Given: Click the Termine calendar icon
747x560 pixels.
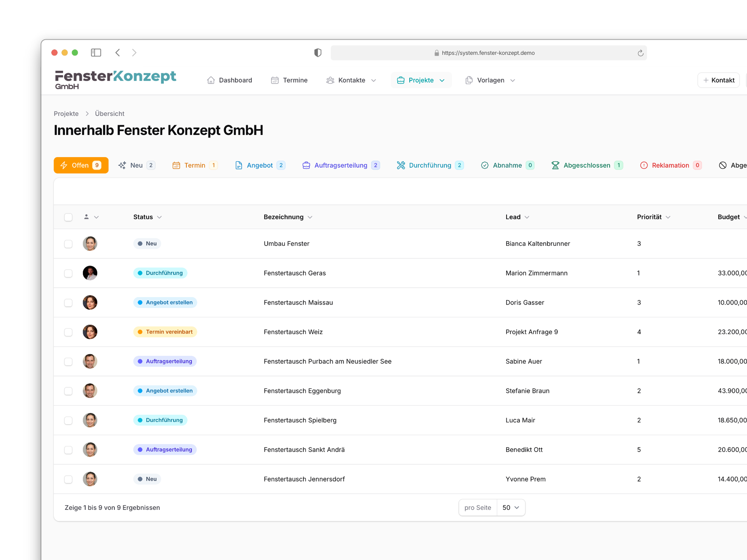Looking at the screenshot, I should coord(275,80).
